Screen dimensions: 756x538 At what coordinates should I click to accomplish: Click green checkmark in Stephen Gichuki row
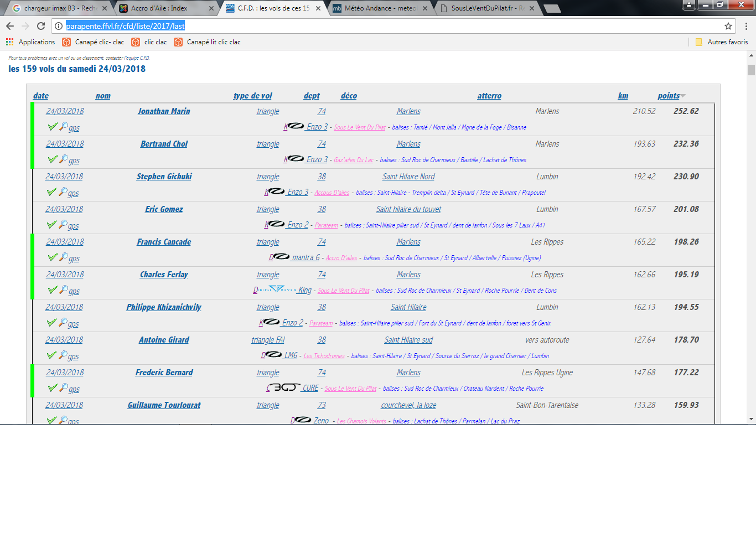point(51,192)
